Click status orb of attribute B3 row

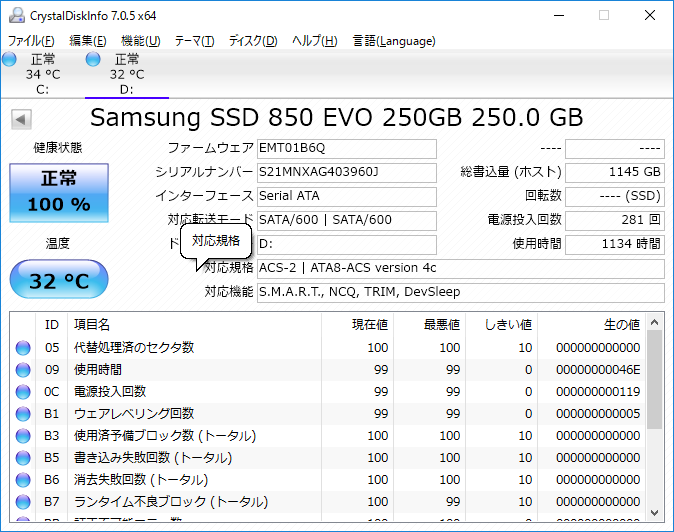coord(23,436)
